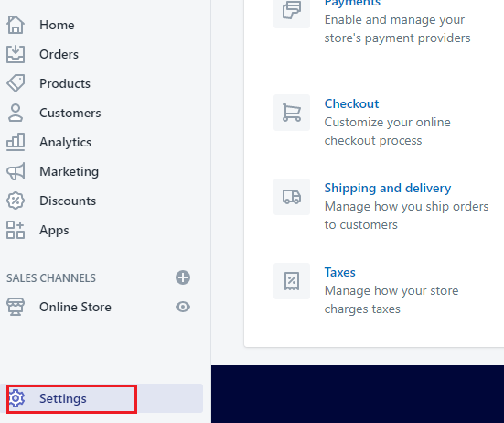Navigate to Customers

point(70,113)
